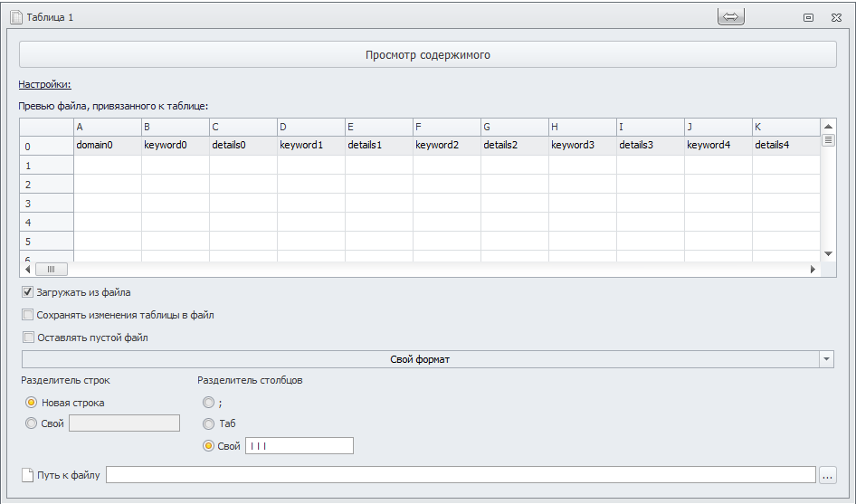
Task: Click the Просмотр содержимого button
Action: click(427, 54)
